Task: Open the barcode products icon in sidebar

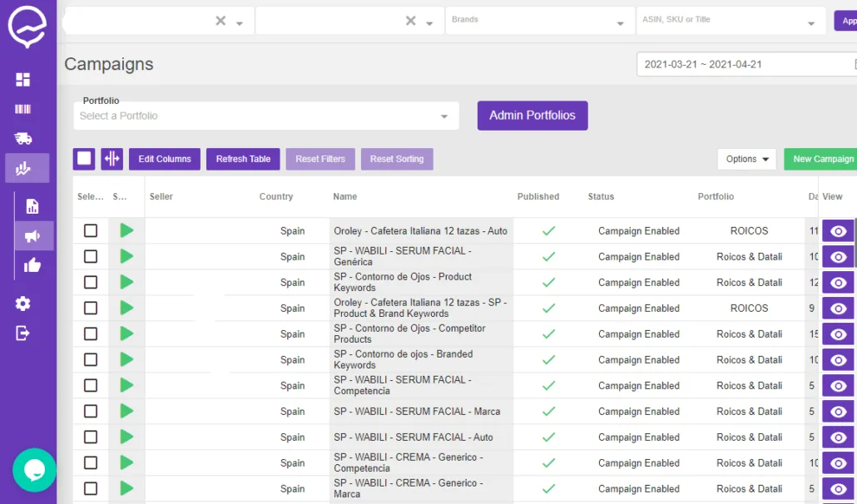Action: click(x=23, y=109)
